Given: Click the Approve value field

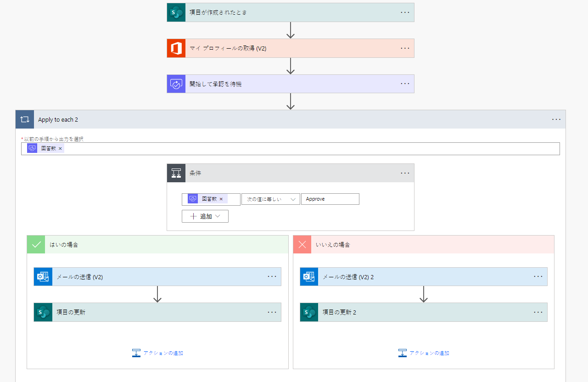Looking at the screenshot, I should (x=330, y=199).
